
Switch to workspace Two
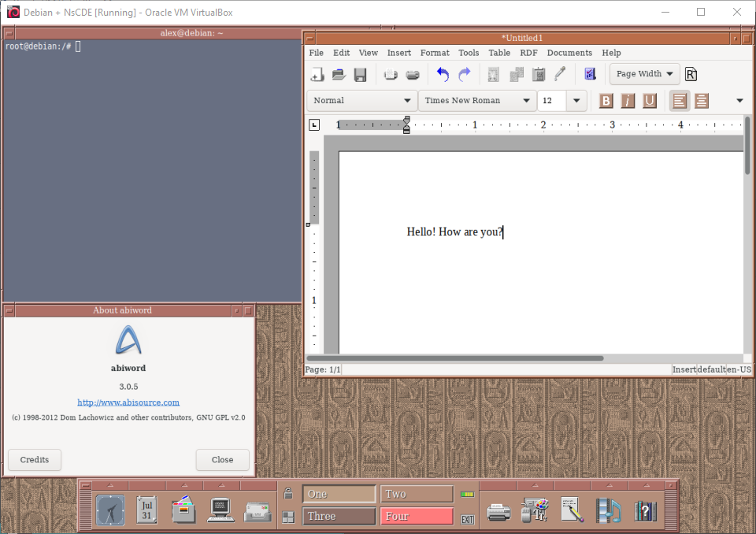click(417, 494)
